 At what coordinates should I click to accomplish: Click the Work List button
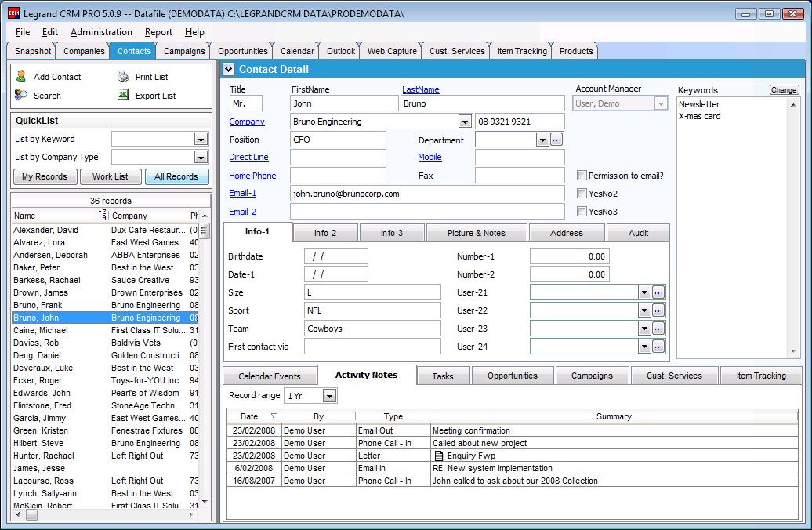(x=111, y=176)
